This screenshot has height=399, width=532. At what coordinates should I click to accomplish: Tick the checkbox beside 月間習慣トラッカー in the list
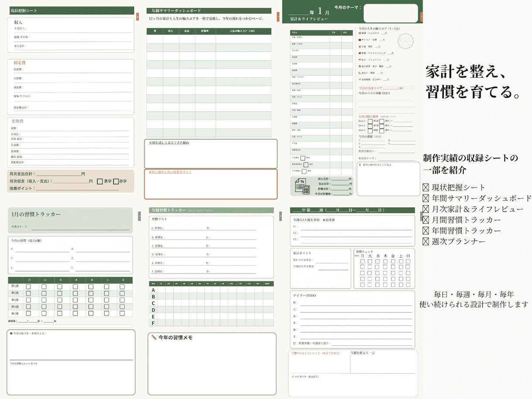click(x=426, y=220)
